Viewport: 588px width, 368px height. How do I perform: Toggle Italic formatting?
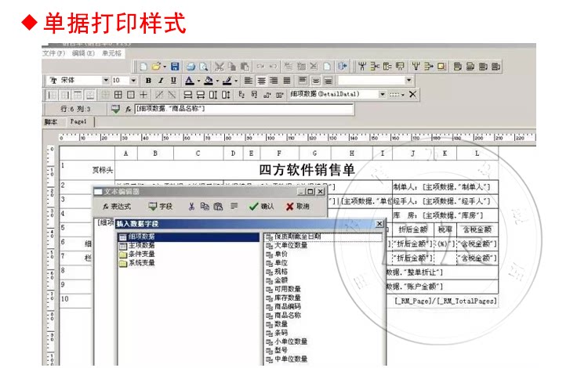click(161, 81)
